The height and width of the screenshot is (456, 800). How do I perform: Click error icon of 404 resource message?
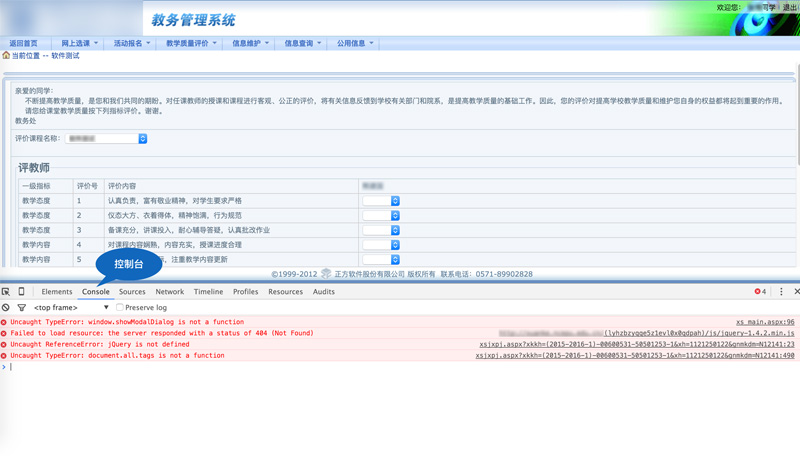(x=4, y=334)
